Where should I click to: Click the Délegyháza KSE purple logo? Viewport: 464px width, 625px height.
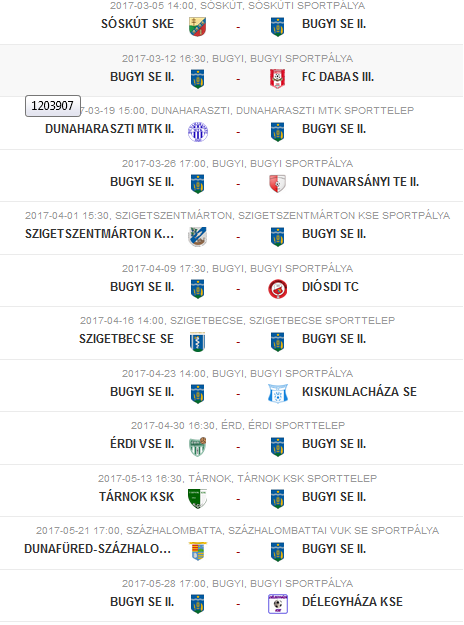pos(278,604)
